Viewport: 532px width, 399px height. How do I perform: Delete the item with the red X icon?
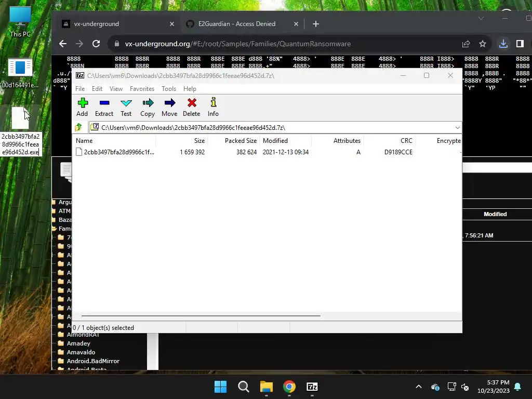coord(192,107)
